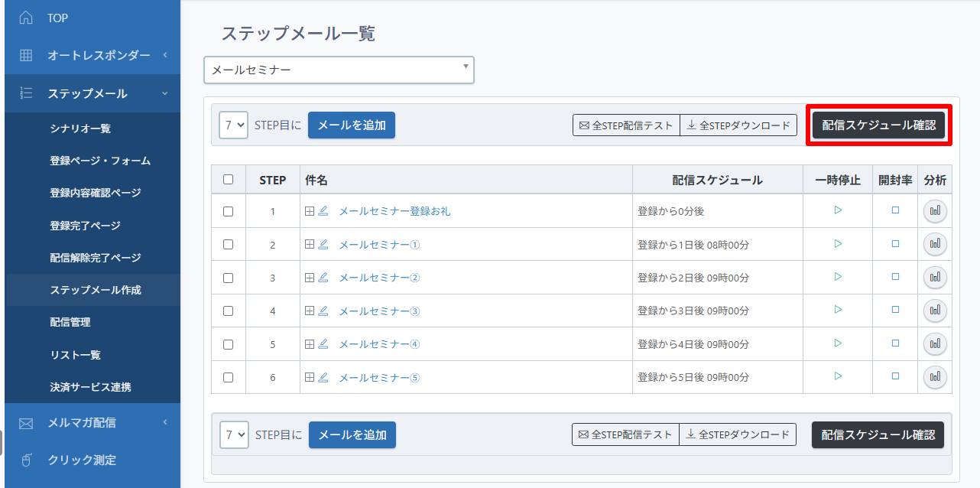This screenshot has width=980, height=488.
Task: Open the 分析 chart icon for STEP 5
Action: tap(935, 344)
